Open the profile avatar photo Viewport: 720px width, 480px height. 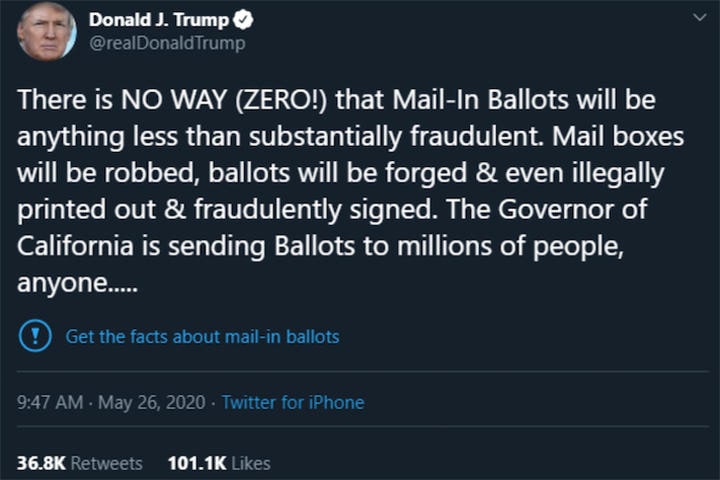click(x=46, y=32)
